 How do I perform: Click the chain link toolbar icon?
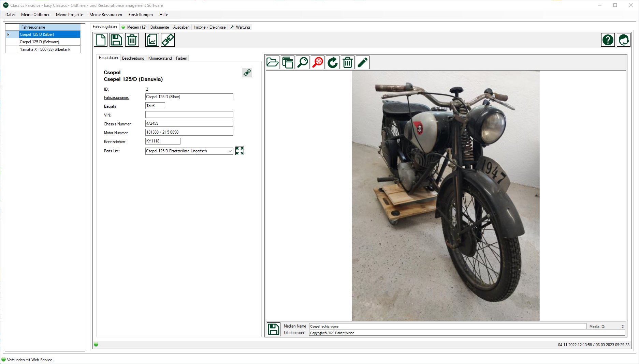click(x=168, y=40)
